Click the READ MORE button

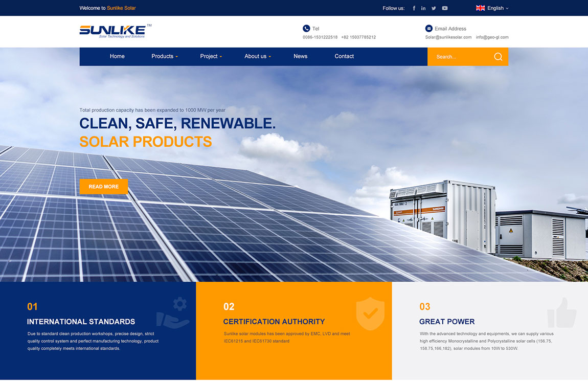pyautogui.click(x=103, y=187)
